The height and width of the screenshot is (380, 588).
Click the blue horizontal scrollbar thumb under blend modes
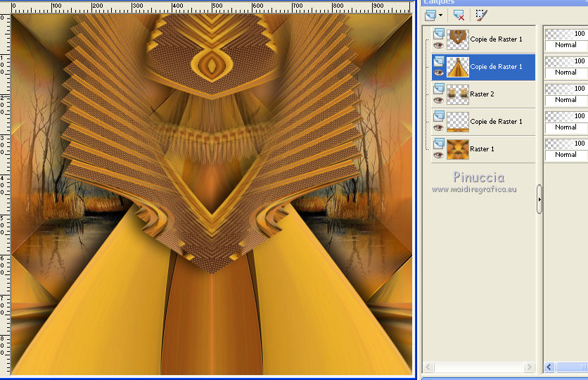(x=572, y=367)
